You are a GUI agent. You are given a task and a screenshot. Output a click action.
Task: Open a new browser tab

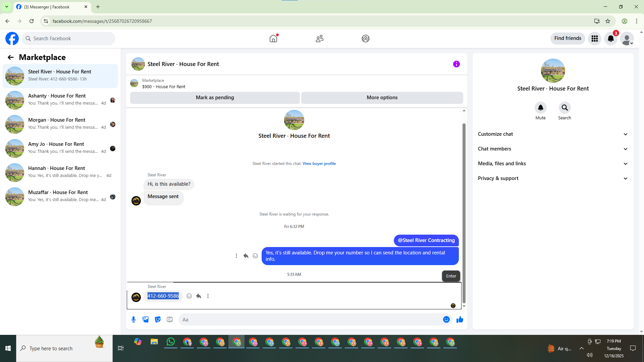[98, 7]
